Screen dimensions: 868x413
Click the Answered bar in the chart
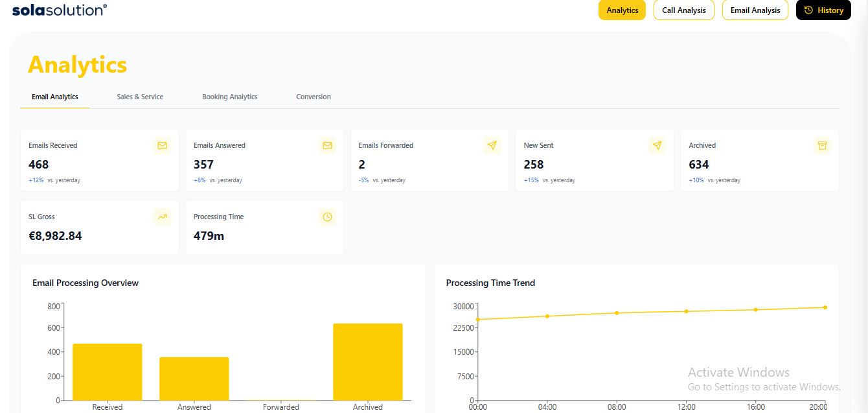pos(194,379)
